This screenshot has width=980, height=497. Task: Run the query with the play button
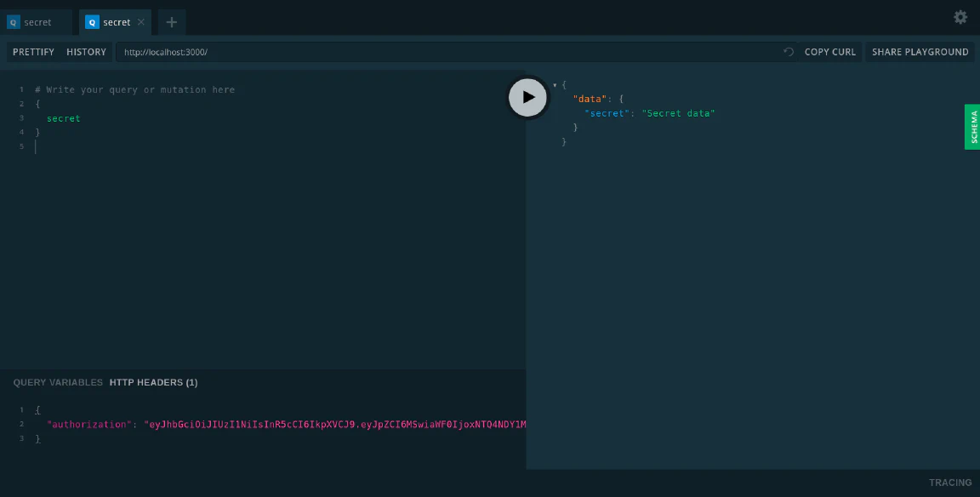coord(527,97)
